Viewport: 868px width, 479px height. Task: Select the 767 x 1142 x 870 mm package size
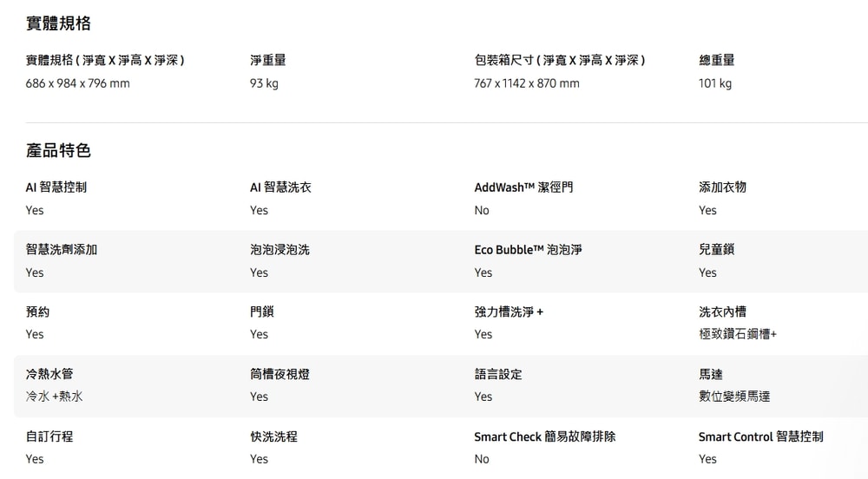tap(527, 84)
